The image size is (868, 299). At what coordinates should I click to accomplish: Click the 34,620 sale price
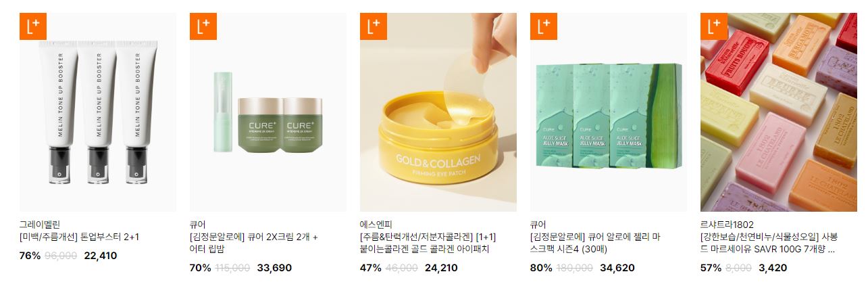pyautogui.click(x=617, y=268)
